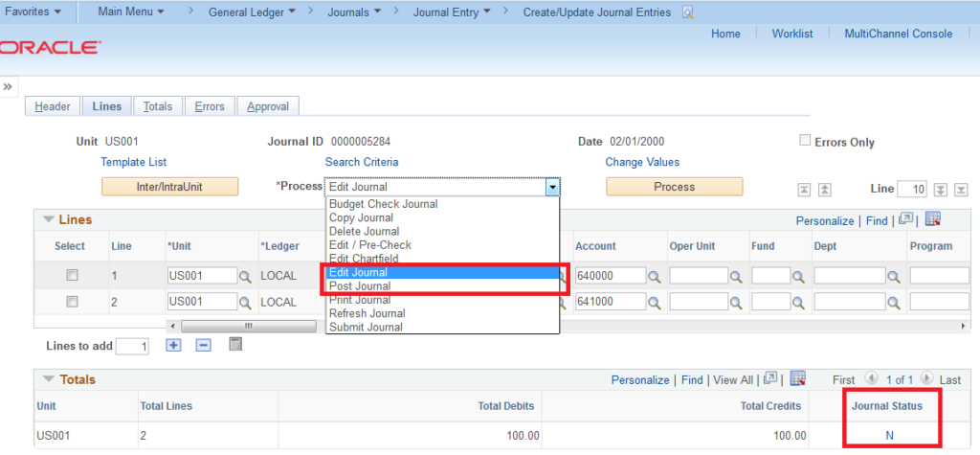The width and height of the screenshot is (980, 455).
Task: Open Account lookup for 640000
Action: pyautogui.click(x=654, y=277)
